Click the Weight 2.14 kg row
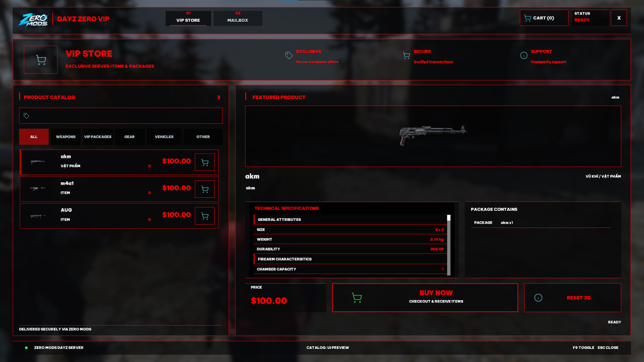The height and width of the screenshot is (362, 644). pos(350,239)
